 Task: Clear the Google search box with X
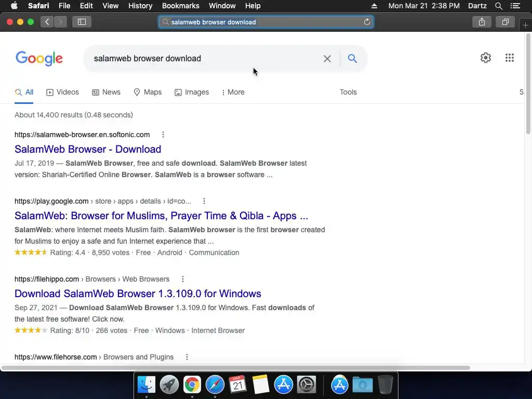(x=327, y=58)
